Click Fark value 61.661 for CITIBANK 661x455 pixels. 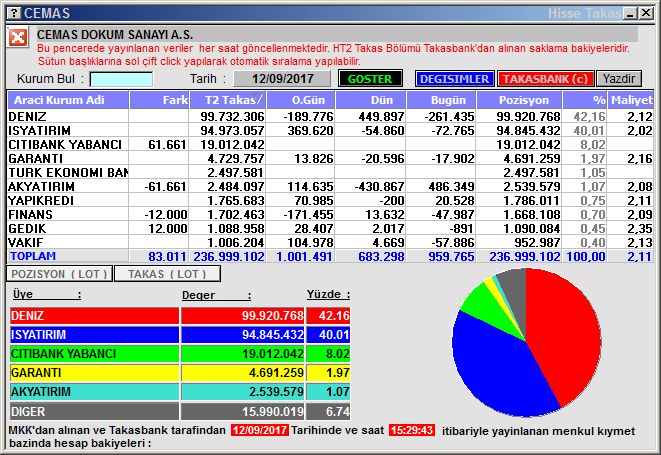(167, 145)
